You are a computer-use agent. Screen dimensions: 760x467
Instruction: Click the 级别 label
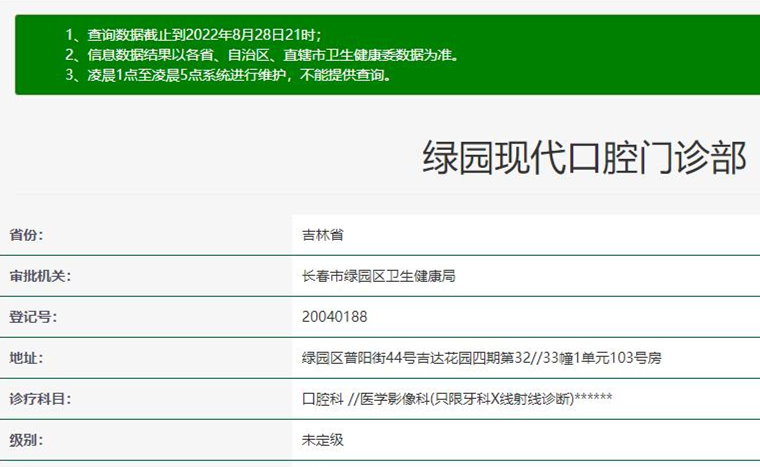26,440
